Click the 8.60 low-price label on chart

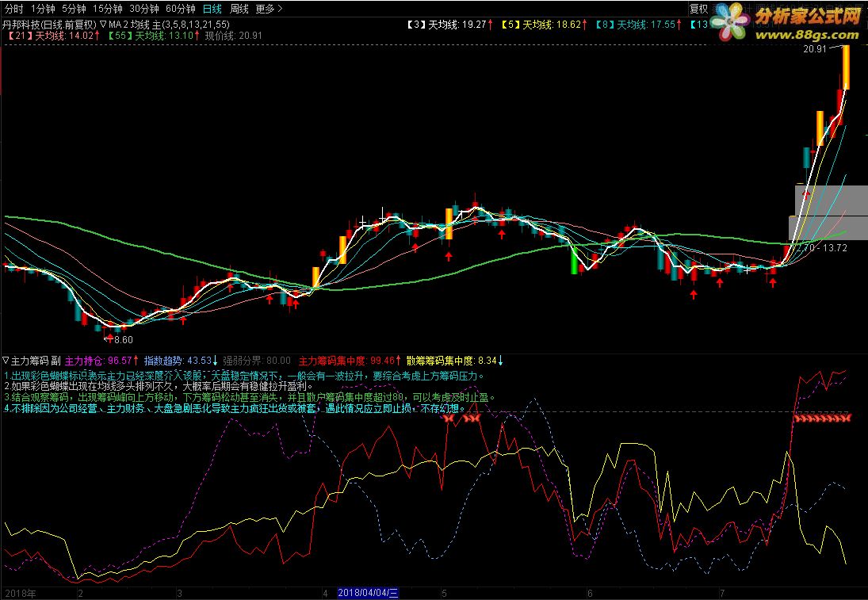tap(123, 340)
